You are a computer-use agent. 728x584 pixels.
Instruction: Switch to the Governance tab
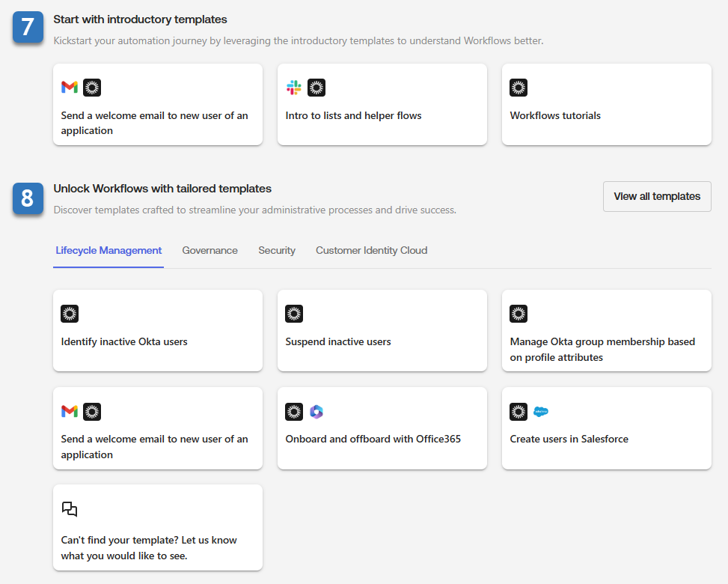point(209,251)
